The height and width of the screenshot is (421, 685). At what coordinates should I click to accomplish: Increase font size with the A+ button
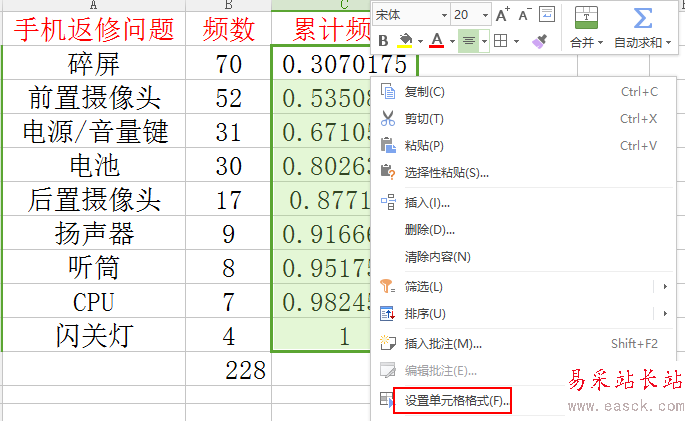click(503, 15)
